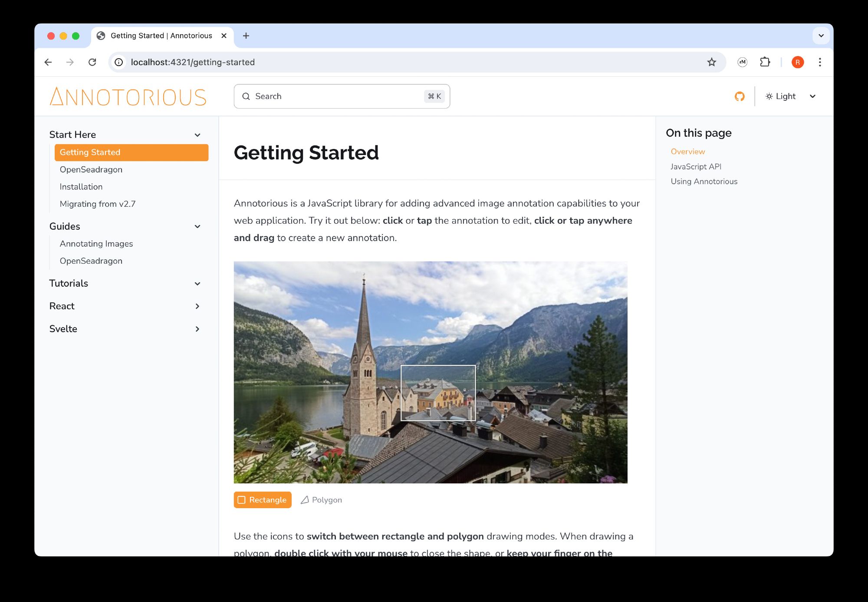868x602 pixels.
Task: Click the Svelte section expander
Action: (197, 328)
